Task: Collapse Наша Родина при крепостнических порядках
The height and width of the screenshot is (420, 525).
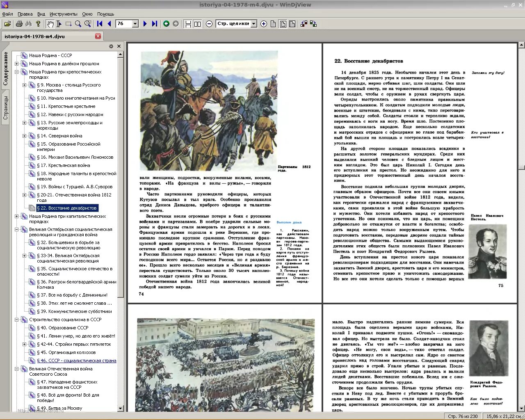Action: 16,72
